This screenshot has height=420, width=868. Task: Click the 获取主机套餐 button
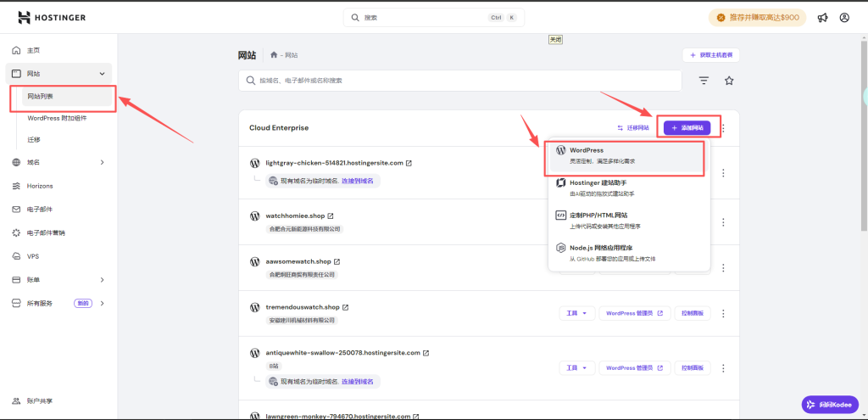711,55
